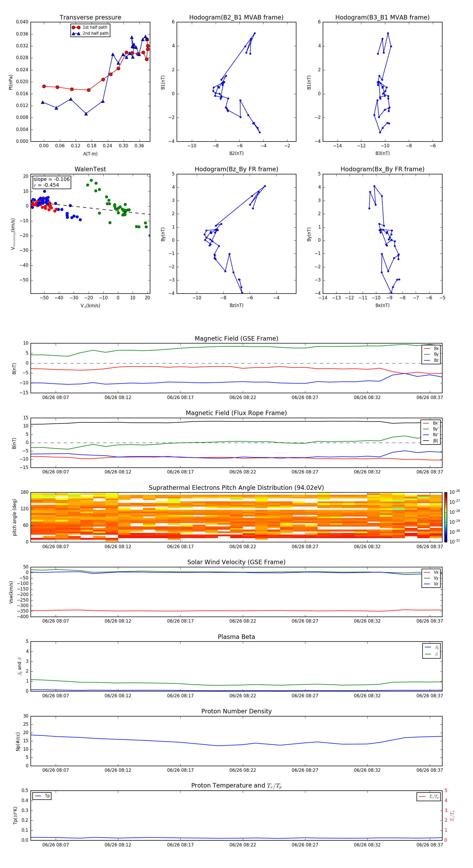Screen dimensions: 473x868
Task: Click 'Vsw(km/s)' axis label
Action: (x=11, y=592)
